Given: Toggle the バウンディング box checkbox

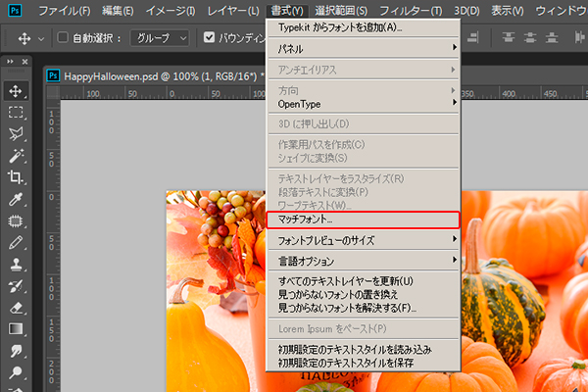Looking at the screenshot, I should click(210, 37).
